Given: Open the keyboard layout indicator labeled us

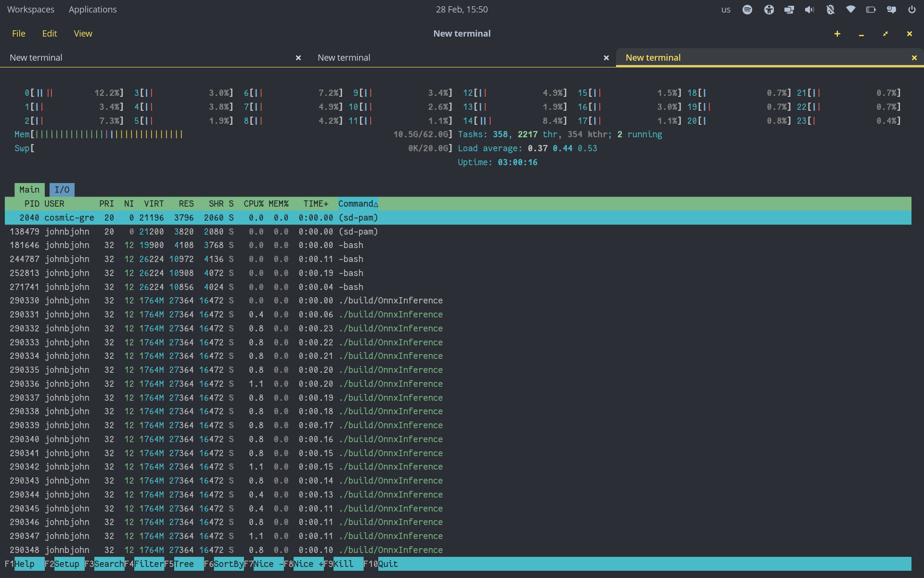Looking at the screenshot, I should coord(726,9).
